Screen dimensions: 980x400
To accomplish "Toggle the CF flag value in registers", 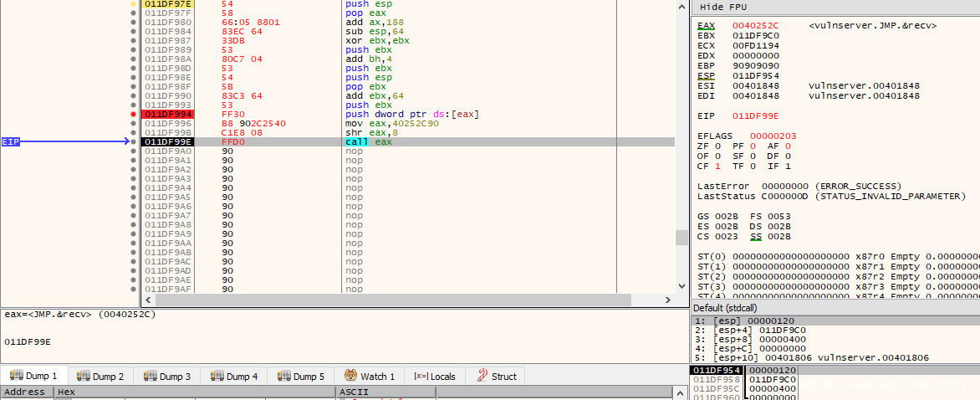I will click(x=717, y=166).
